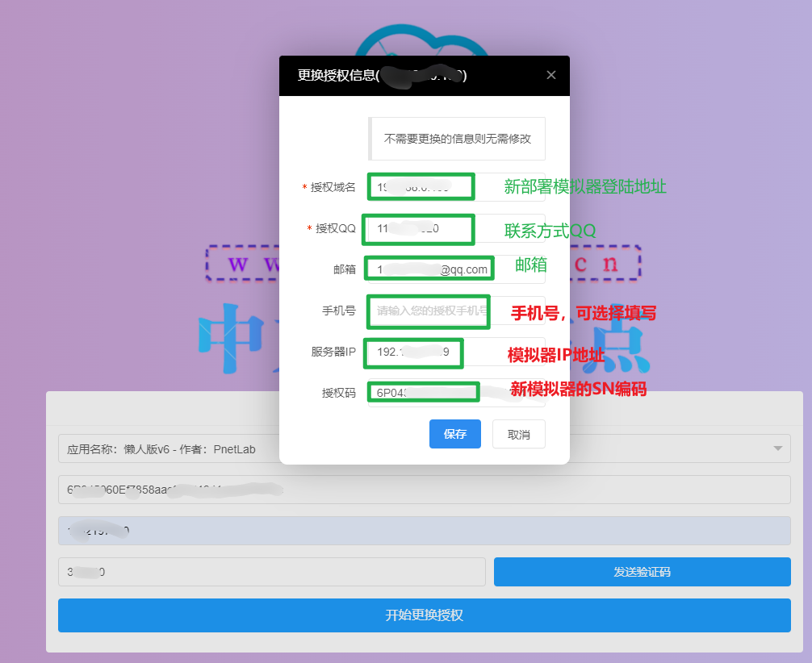
Task: Click the 授权QQ contact input field
Action: [418, 230]
